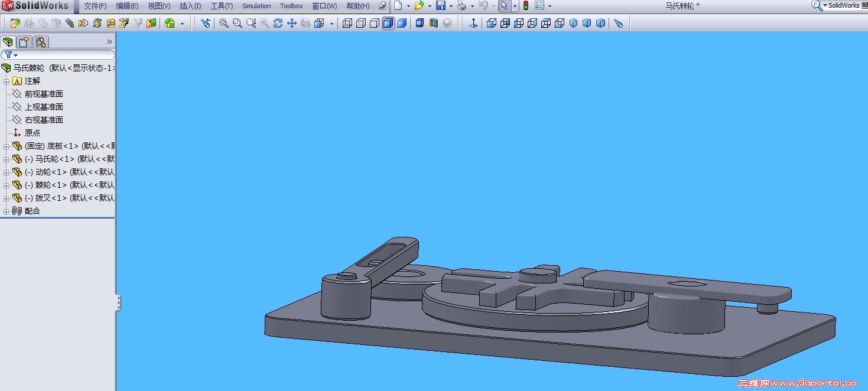Expand the 马氏轮<1> component node
This screenshot has width=868, height=391.
pos(6,159)
